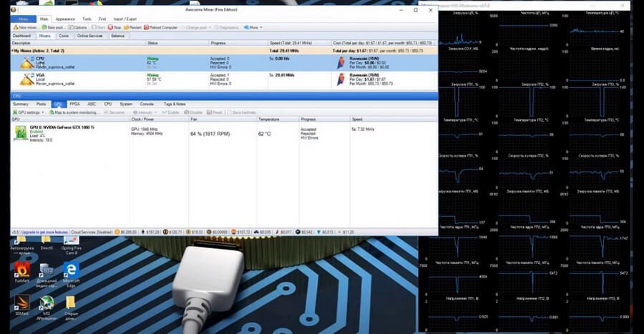Click the Ravencoin icon in CPU row
The height and width of the screenshot is (334, 644).
coord(341,63)
